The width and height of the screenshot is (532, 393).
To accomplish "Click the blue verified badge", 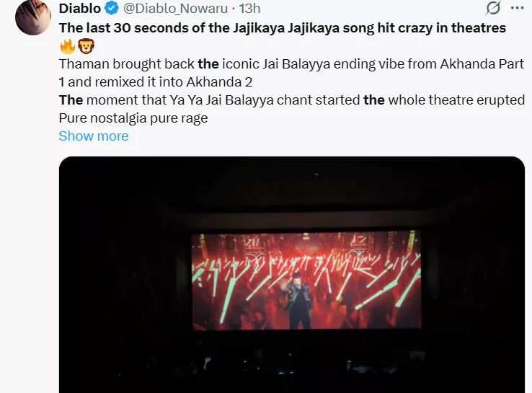I will click(111, 8).
